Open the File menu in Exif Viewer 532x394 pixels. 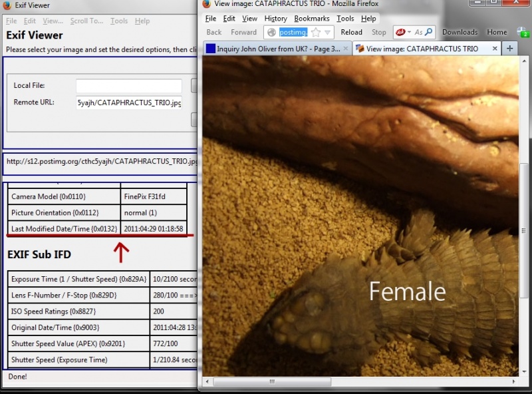pyautogui.click(x=11, y=21)
